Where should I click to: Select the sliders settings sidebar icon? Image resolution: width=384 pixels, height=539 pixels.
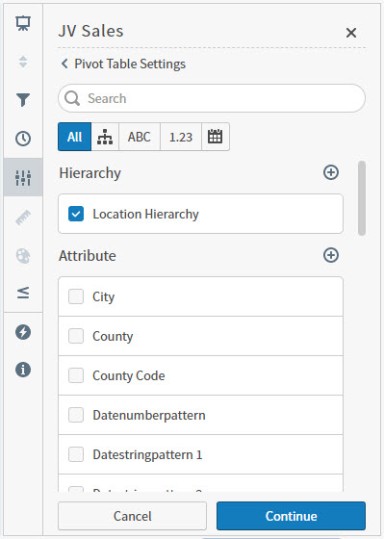[x=23, y=177]
